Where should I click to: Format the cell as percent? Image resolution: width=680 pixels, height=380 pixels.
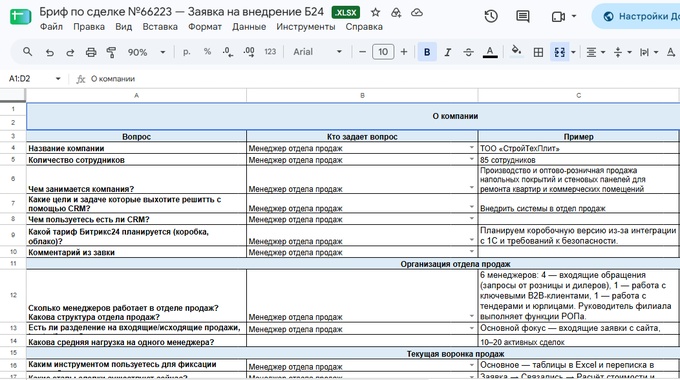tap(207, 52)
